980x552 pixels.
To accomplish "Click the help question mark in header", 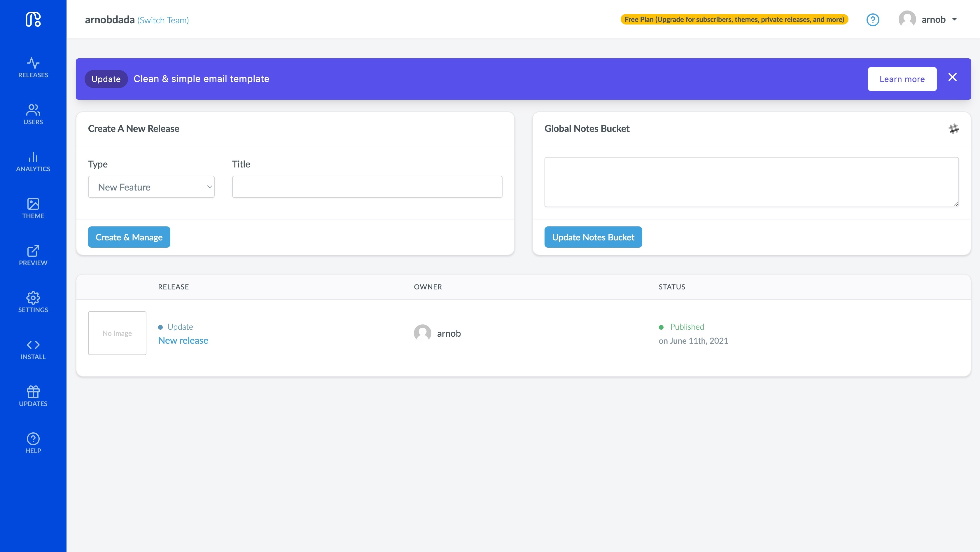I will point(873,20).
